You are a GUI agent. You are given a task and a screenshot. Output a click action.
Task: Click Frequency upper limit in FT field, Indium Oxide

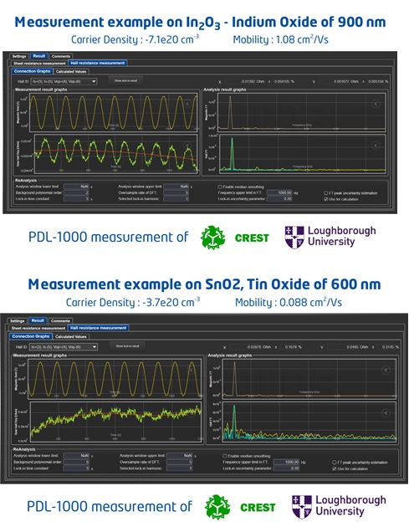point(279,192)
